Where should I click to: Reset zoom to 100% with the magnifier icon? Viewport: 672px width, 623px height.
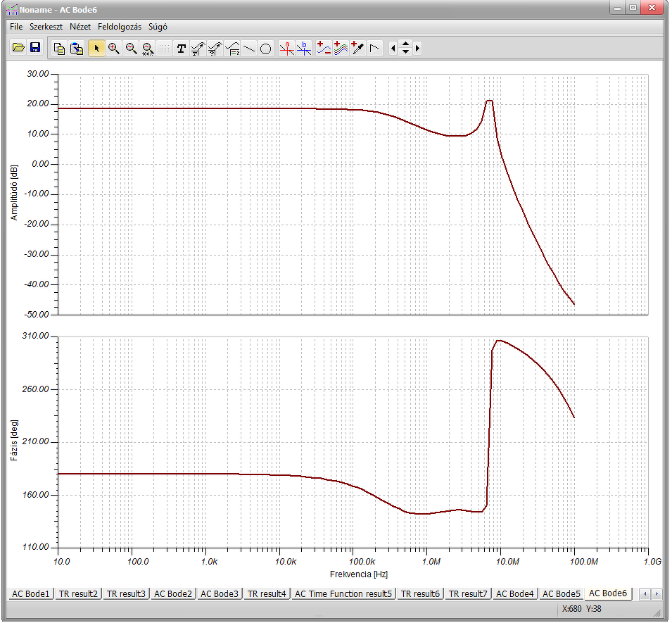[x=148, y=49]
